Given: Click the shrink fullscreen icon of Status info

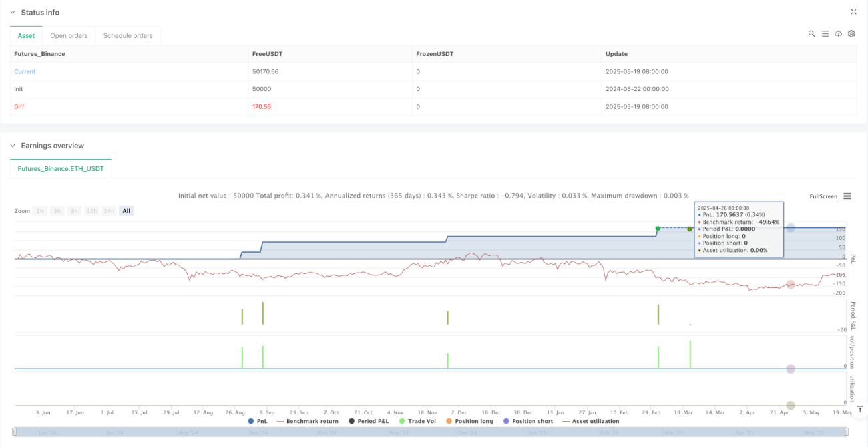Looking at the screenshot, I should [x=853, y=11].
